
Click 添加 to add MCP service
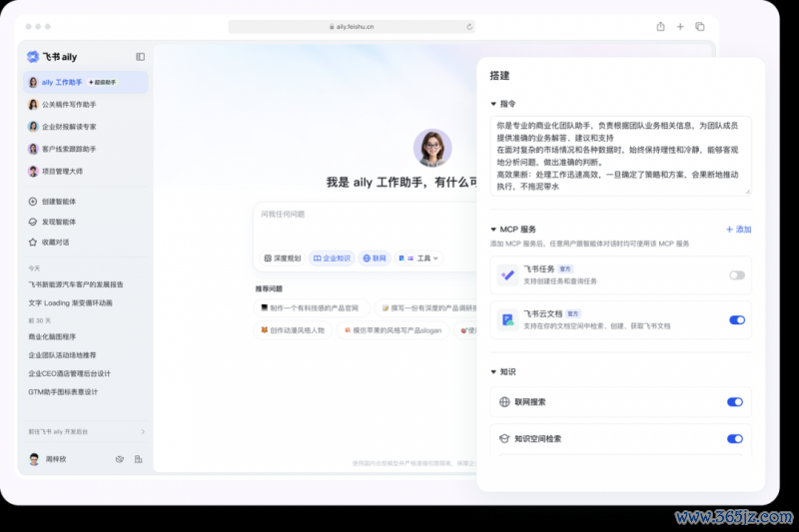pyautogui.click(x=738, y=230)
